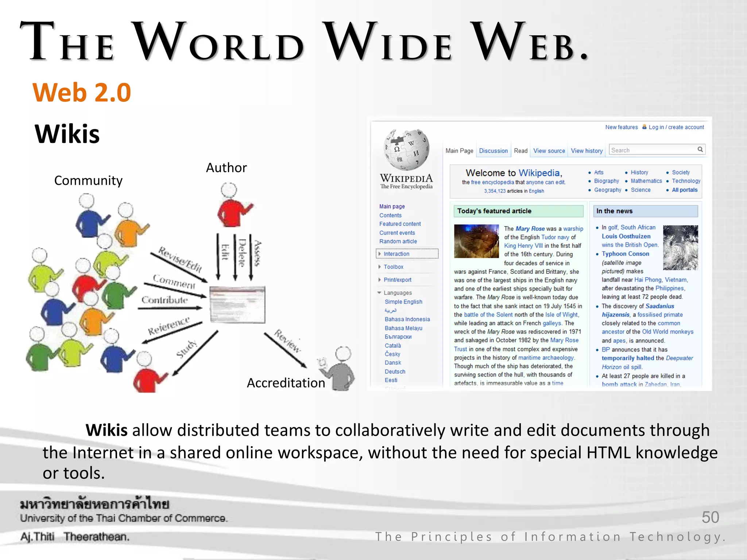747x560 pixels.
Task: Select the Česky language link
Action: (x=392, y=354)
